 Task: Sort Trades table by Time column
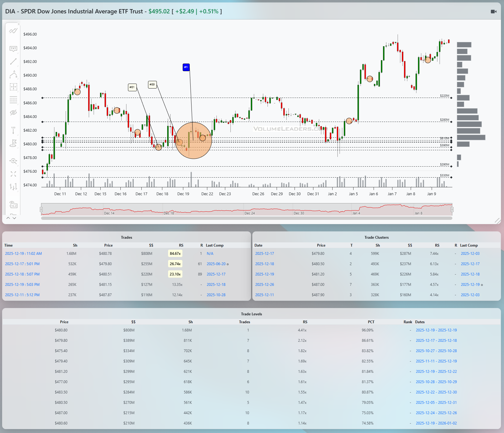(x=9, y=245)
